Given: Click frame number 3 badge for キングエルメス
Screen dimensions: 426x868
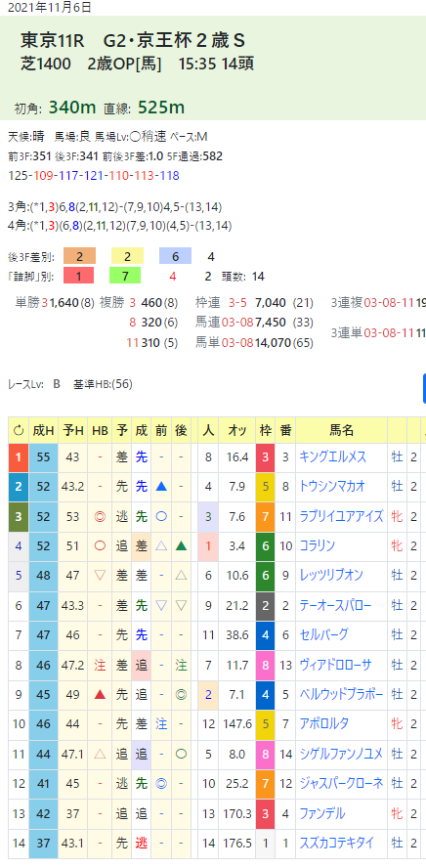Looking at the screenshot, I should (265, 457).
